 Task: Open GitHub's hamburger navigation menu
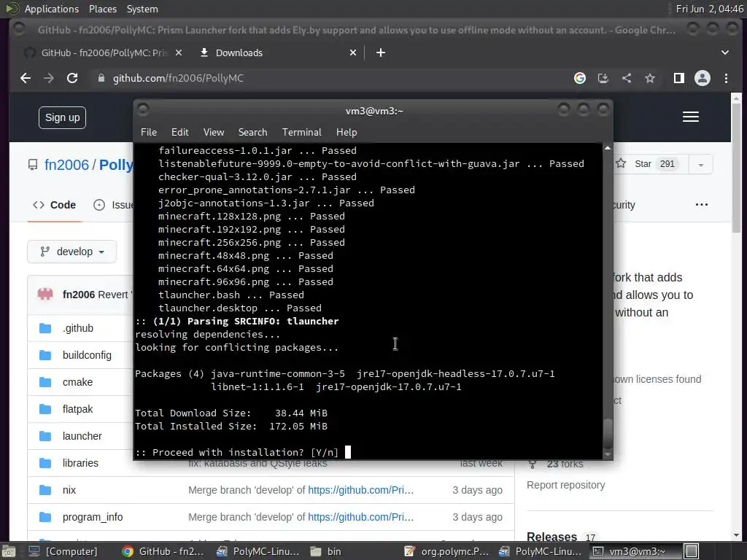[x=691, y=117]
